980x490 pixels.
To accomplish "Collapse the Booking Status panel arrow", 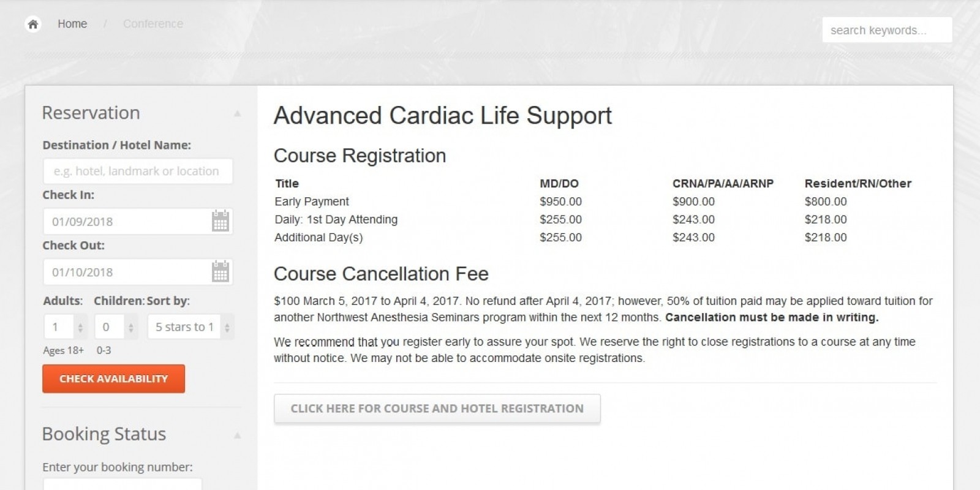I will 237,435.
